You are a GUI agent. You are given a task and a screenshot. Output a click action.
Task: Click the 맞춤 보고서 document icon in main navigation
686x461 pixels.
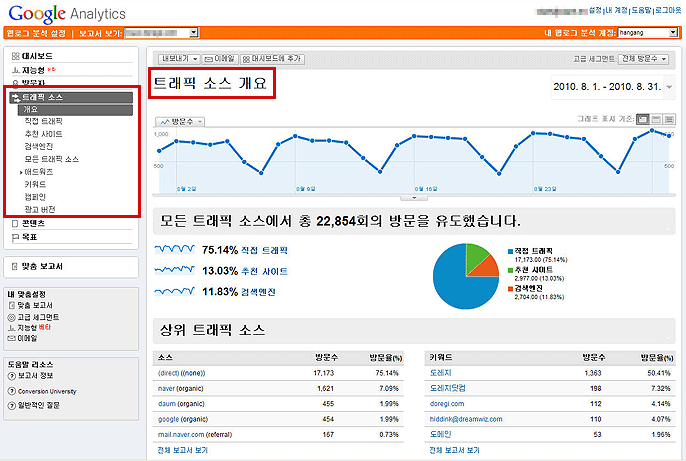[x=14, y=266]
